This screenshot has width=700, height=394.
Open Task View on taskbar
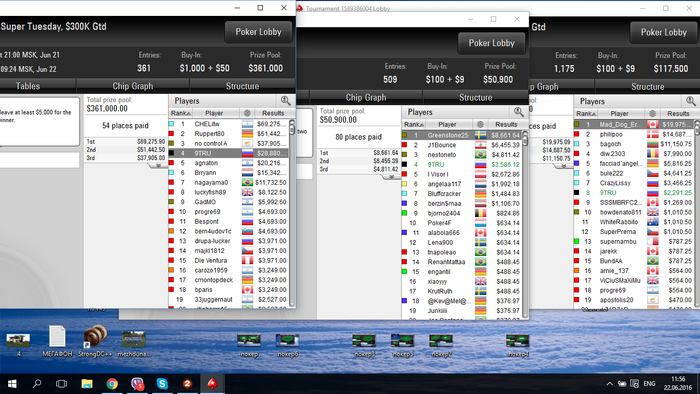click(x=62, y=384)
